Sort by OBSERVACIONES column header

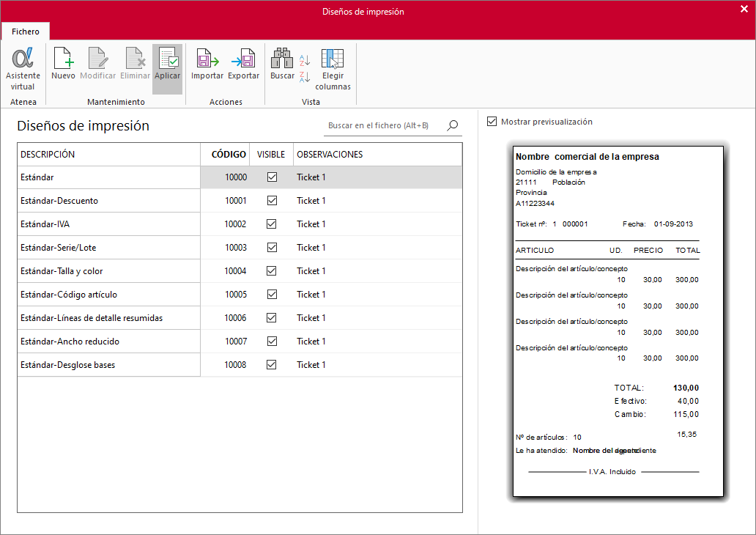pyautogui.click(x=377, y=155)
